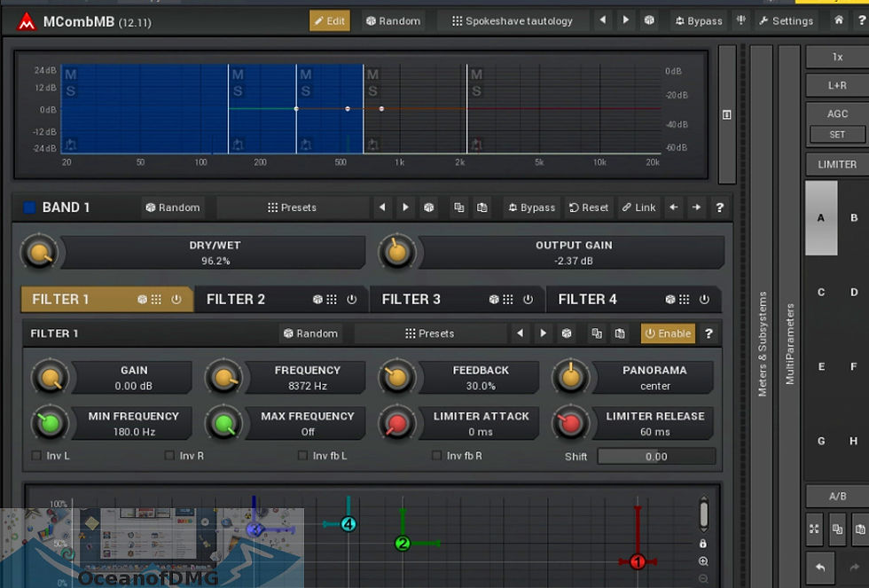869x588 pixels.
Task: Click the zoom-in magnifier beside the filter graph
Action: [703, 561]
